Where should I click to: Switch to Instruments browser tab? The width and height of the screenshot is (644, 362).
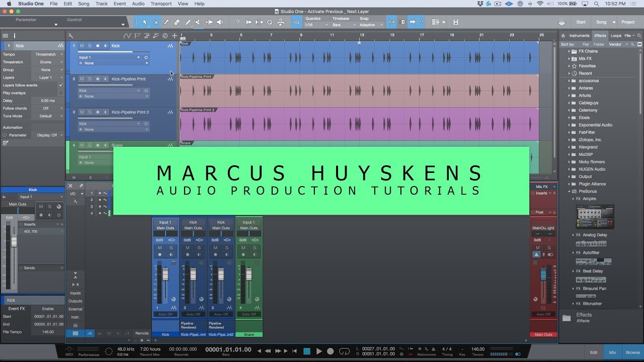[579, 36]
